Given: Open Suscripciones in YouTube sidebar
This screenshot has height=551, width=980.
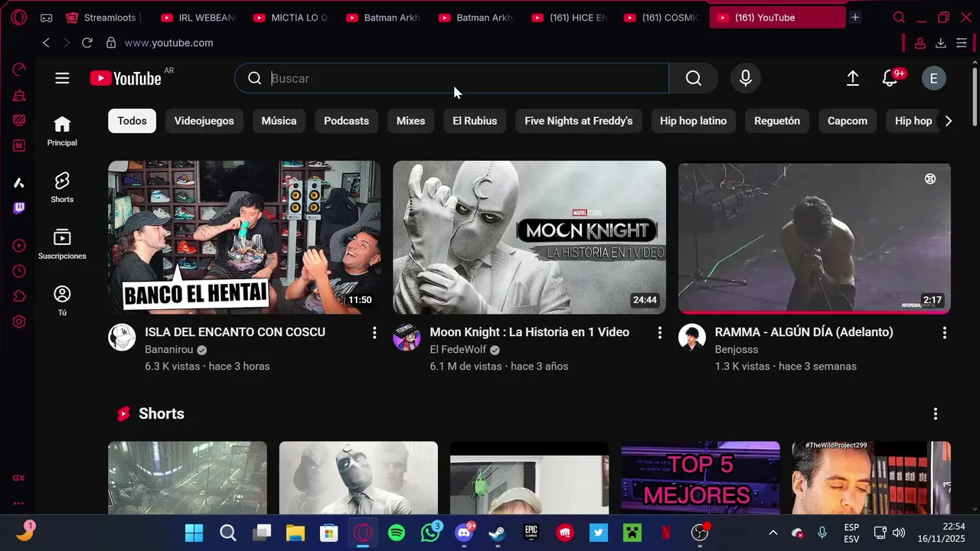Looking at the screenshot, I should (x=62, y=244).
